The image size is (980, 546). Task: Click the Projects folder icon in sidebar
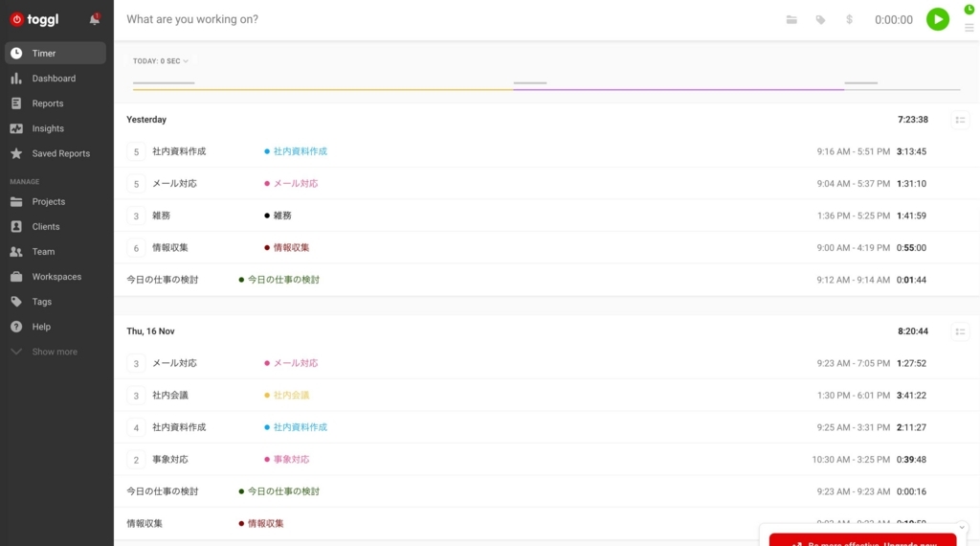(16, 201)
